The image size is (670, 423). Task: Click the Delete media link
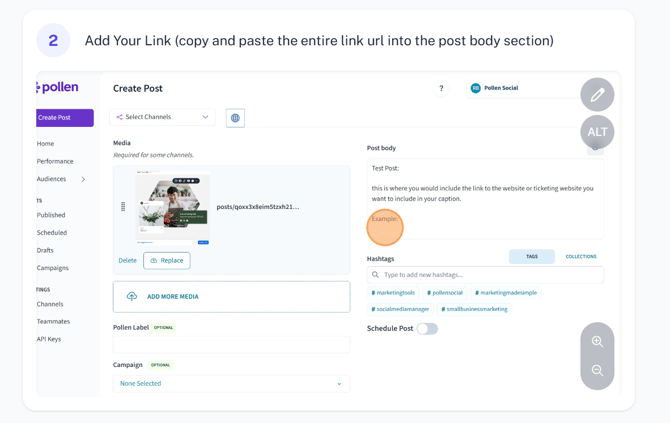pyautogui.click(x=127, y=261)
